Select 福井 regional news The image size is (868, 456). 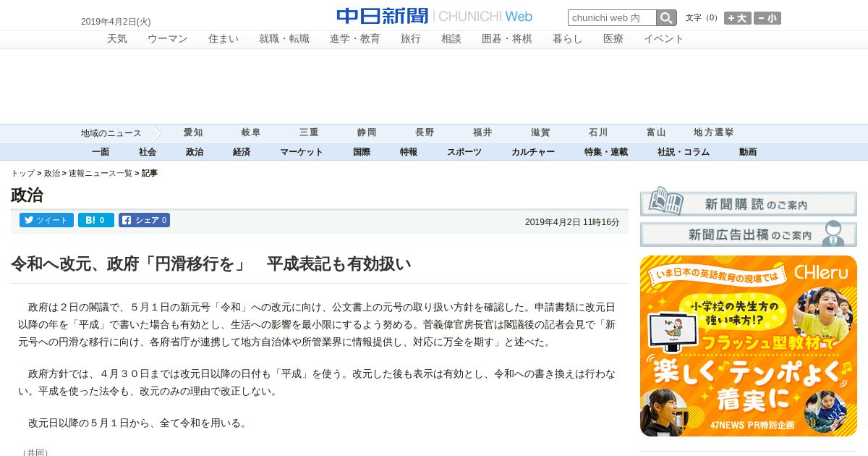pyautogui.click(x=482, y=133)
